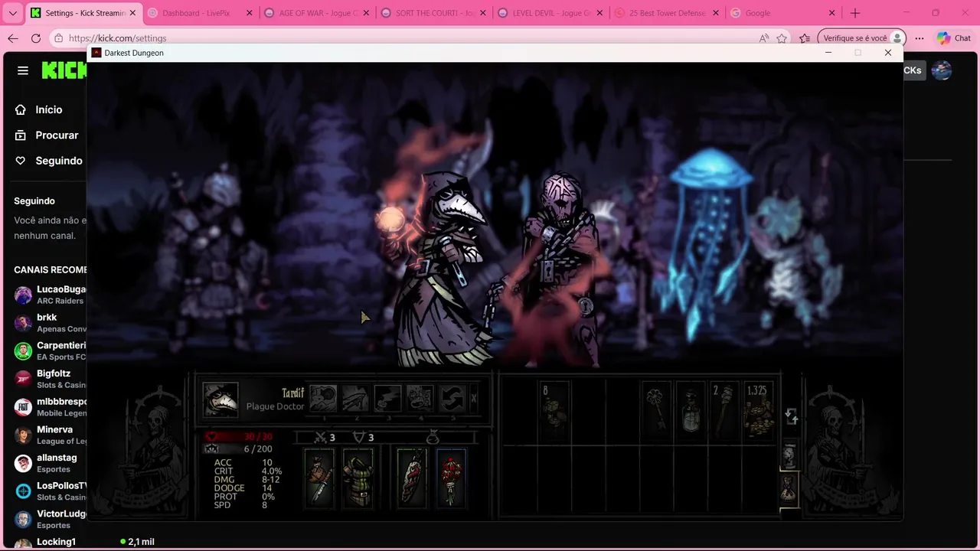Switch to the Dashboard - LivePix browser tab
Image resolution: width=980 pixels, height=551 pixels.
[199, 13]
